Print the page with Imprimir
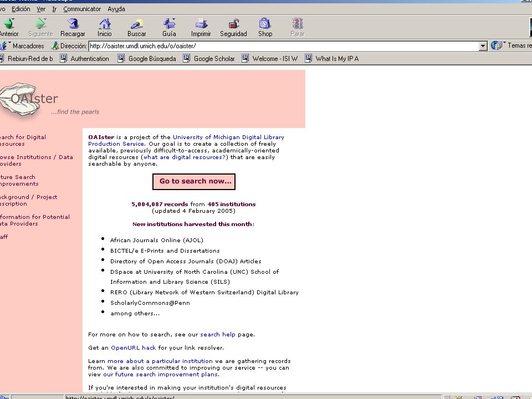The height and width of the screenshot is (399, 532). tap(201, 27)
